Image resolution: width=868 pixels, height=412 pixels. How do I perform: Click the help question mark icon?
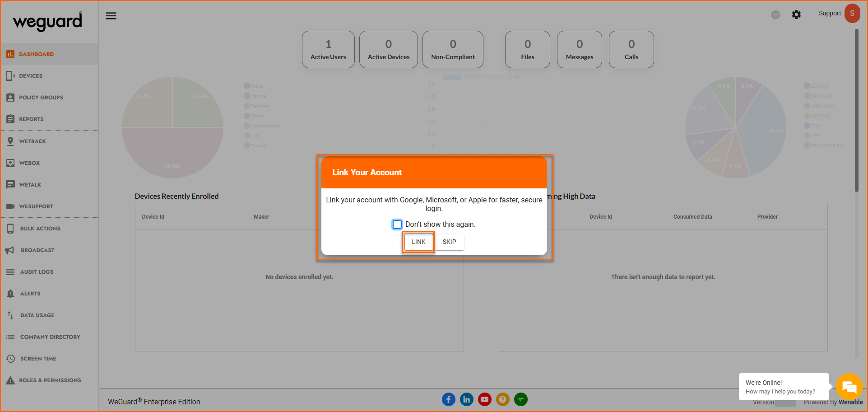[502, 399]
